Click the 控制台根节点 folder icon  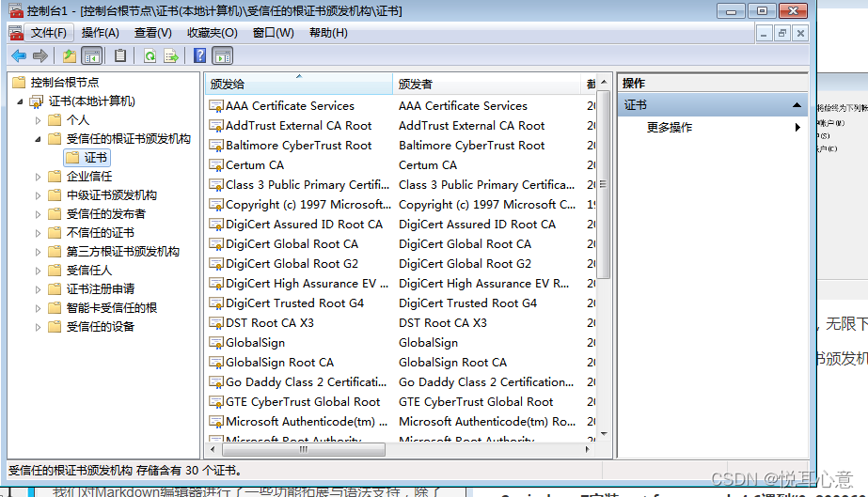19,83
